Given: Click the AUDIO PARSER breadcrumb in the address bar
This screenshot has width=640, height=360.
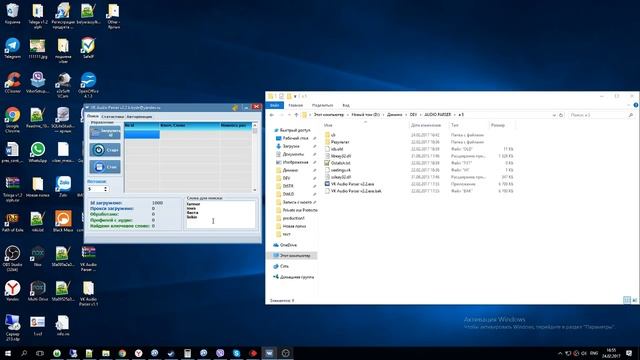Looking at the screenshot, I should pos(438,115).
